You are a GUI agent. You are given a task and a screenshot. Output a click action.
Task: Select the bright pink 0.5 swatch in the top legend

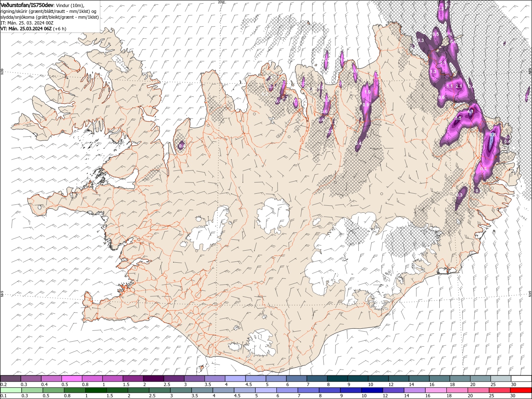pyautogui.click(x=71, y=378)
